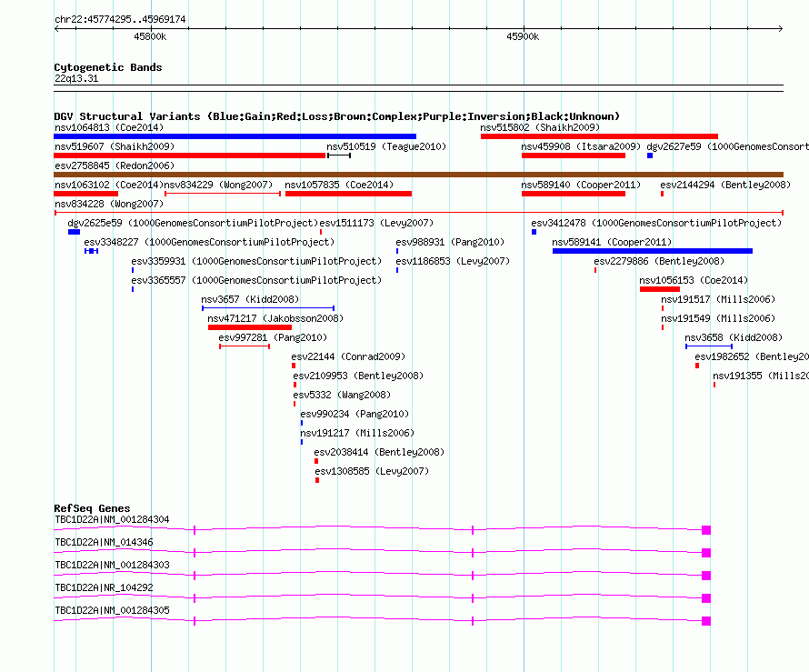
Task: Open the dgv2627e59 variant label
Action: tap(727, 146)
